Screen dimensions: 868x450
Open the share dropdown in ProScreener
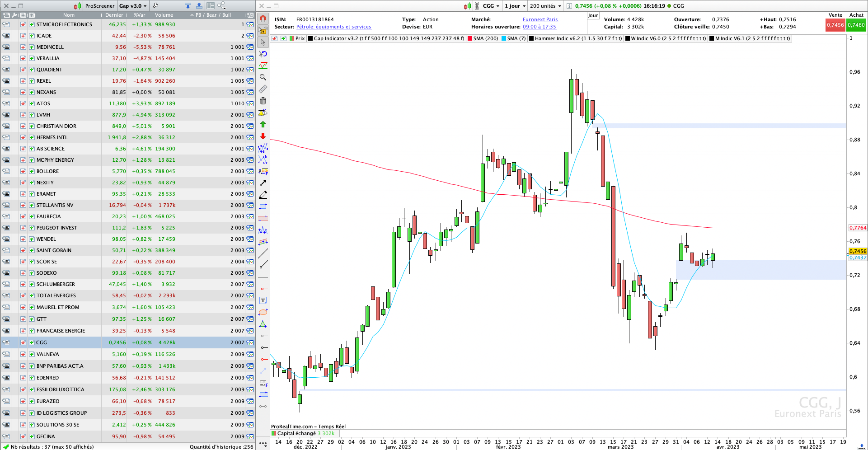pos(222,5)
